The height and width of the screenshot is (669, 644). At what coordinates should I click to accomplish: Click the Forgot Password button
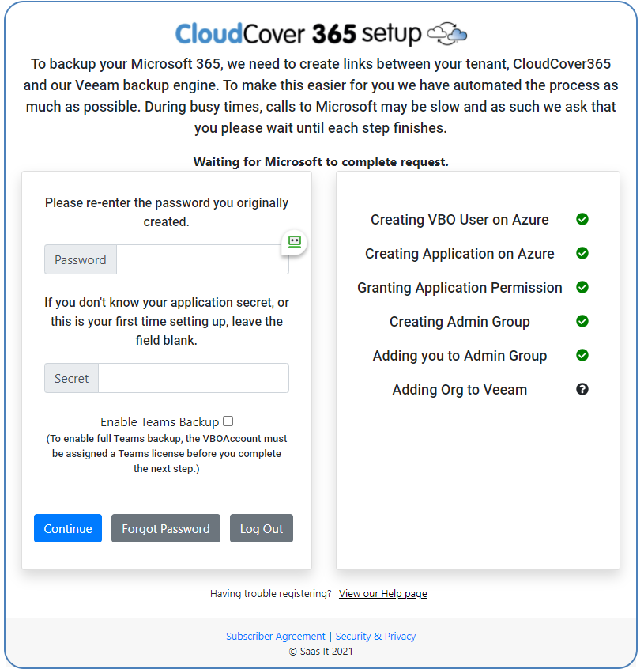166,528
